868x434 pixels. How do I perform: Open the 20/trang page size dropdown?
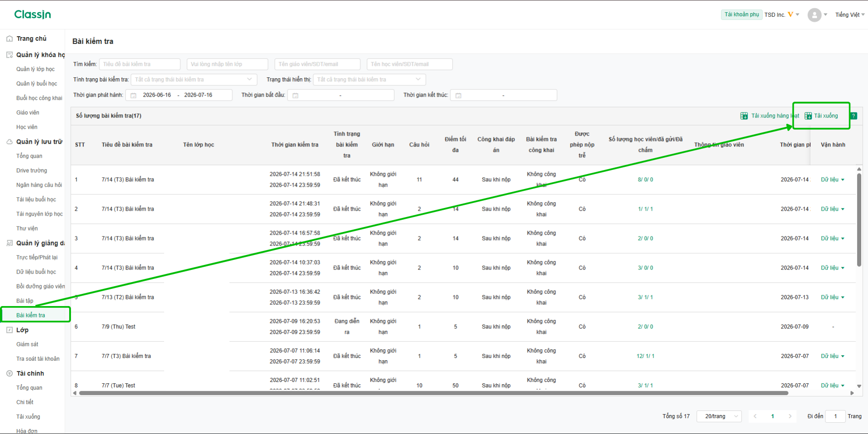[719, 416]
